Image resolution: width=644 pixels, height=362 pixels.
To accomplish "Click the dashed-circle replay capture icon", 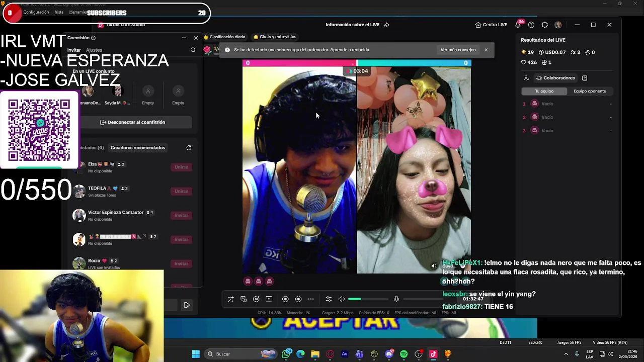I will tap(298, 299).
